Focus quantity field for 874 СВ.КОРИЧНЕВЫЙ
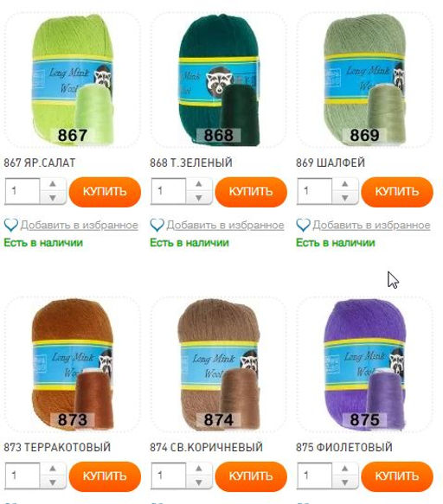443x504 pixels. [x=168, y=475]
